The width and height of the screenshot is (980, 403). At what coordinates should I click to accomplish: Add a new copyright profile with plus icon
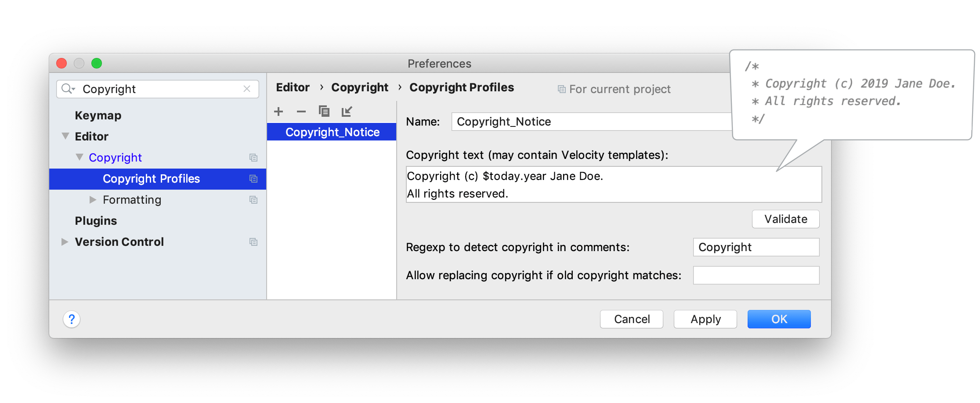(x=278, y=112)
